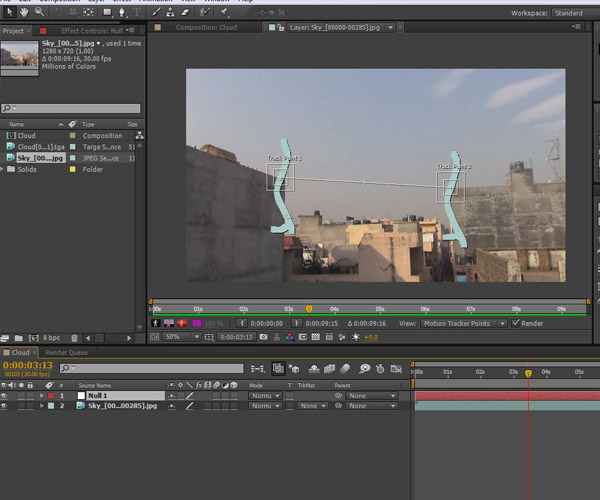Hide the Sky JPEG sequence layer

point(6,406)
